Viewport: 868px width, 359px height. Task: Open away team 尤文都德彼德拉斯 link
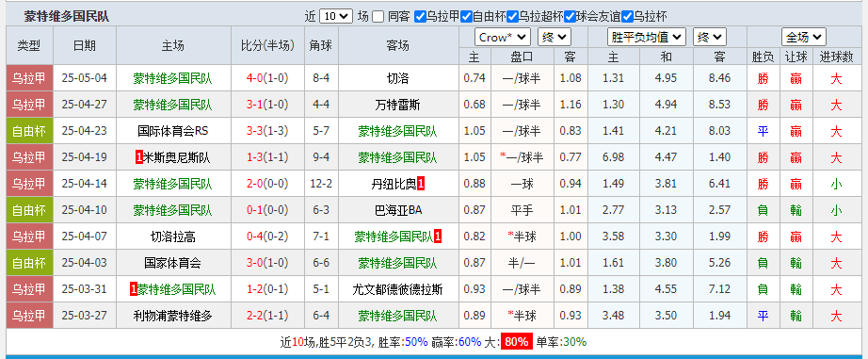coord(398,289)
